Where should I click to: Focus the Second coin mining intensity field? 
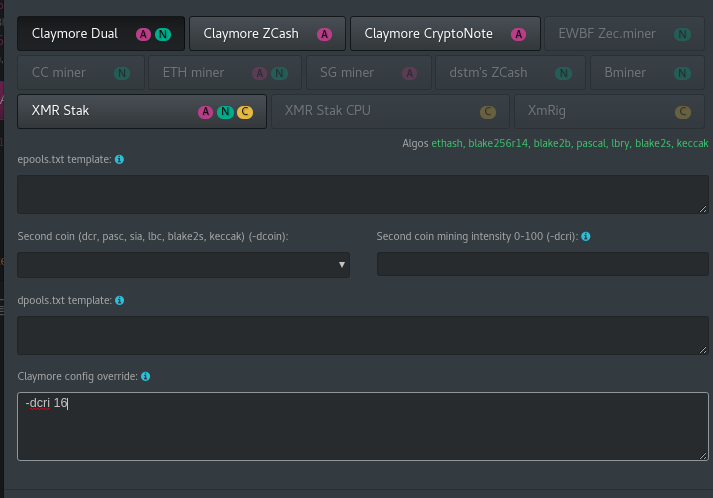(x=542, y=265)
